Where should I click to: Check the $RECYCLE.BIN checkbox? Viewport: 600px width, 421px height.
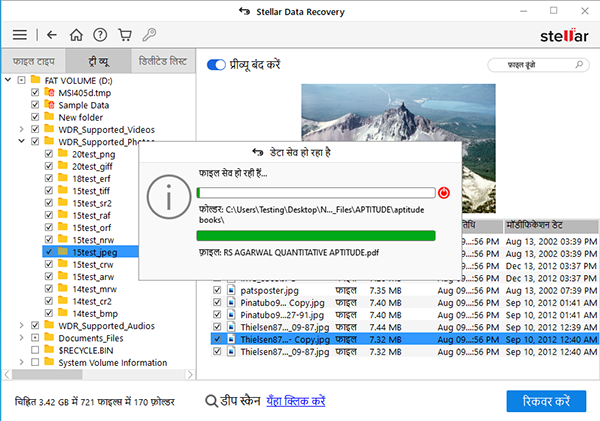tap(35, 350)
